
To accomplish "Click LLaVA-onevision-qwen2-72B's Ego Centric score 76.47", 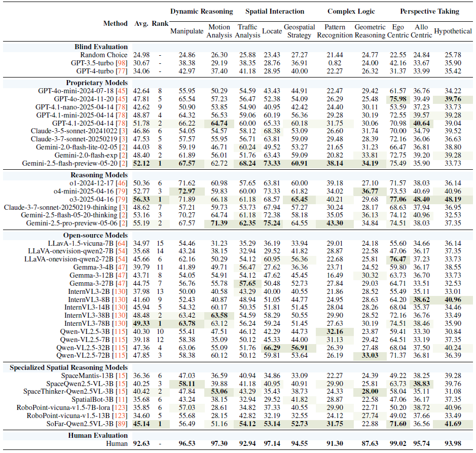I will click(398, 259).
